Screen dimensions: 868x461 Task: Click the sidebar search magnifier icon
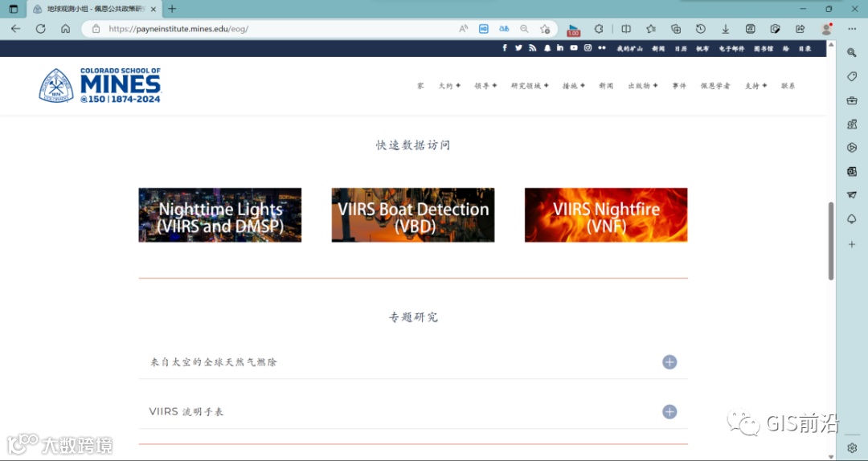point(852,52)
